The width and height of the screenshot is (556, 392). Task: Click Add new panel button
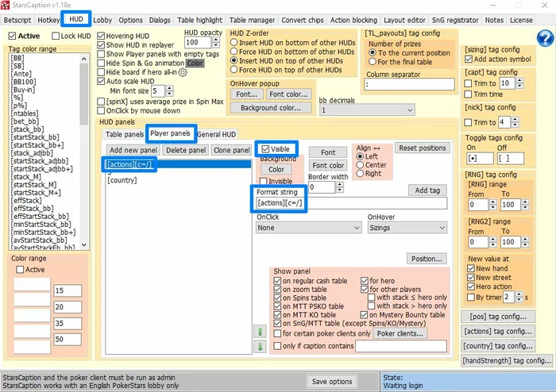click(133, 150)
